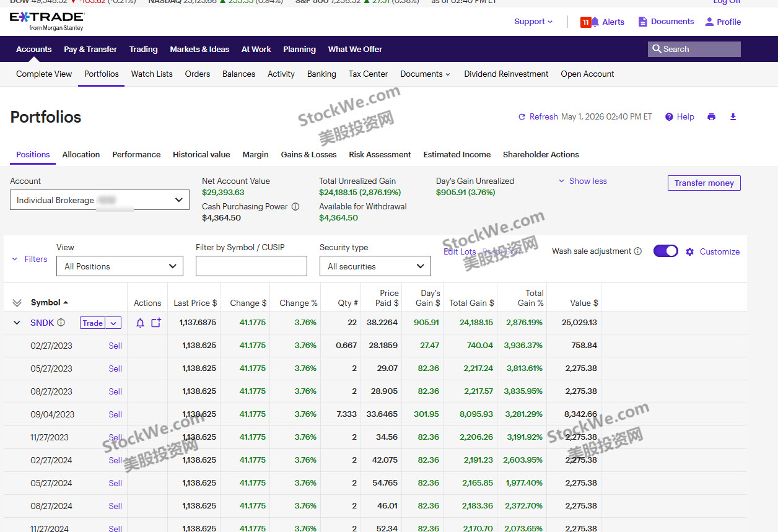Viewport: 778px width, 532px height.
Task: Open the Complete View link
Action: coord(44,74)
